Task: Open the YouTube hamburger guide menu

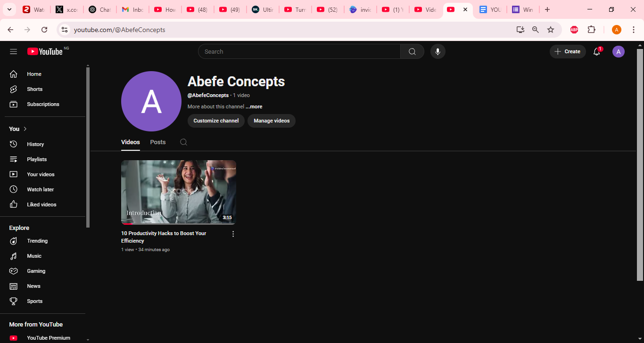Action: [13, 51]
